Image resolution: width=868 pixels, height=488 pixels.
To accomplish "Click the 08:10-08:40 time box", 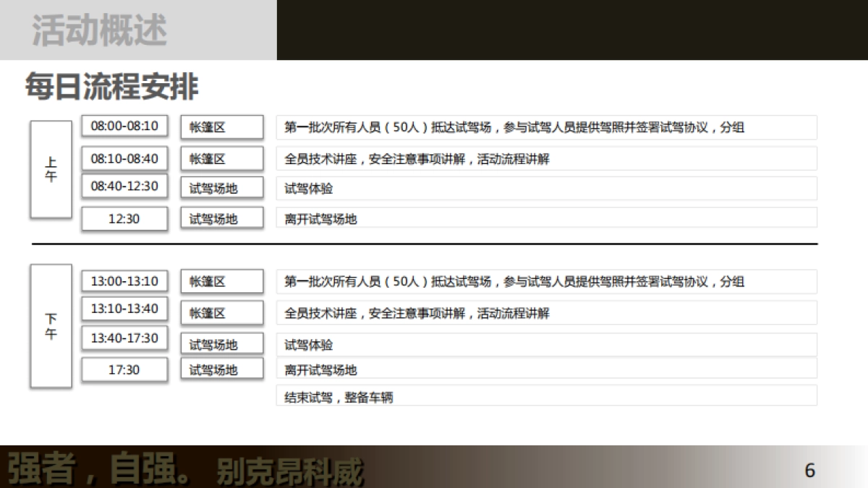I will (x=124, y=158).
